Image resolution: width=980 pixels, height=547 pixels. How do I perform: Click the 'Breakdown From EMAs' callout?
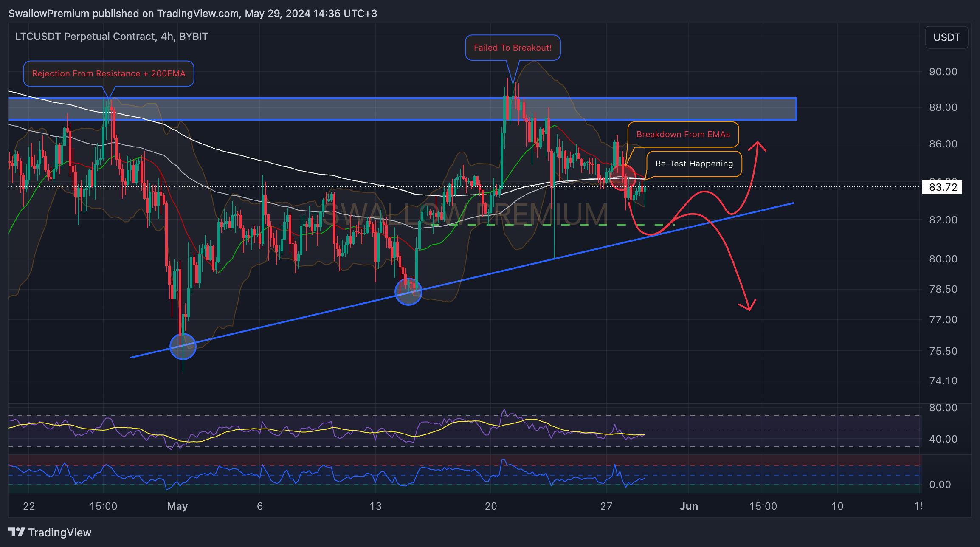click(683, 134)
